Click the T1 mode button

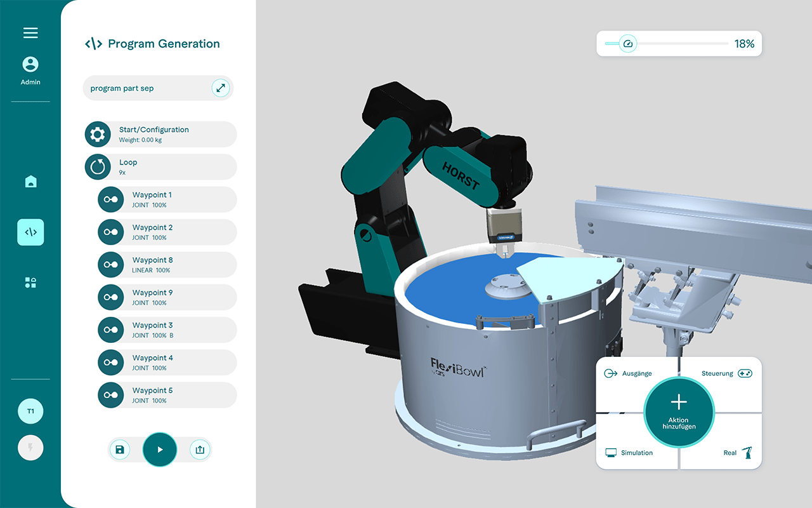[x=30, y=411]
